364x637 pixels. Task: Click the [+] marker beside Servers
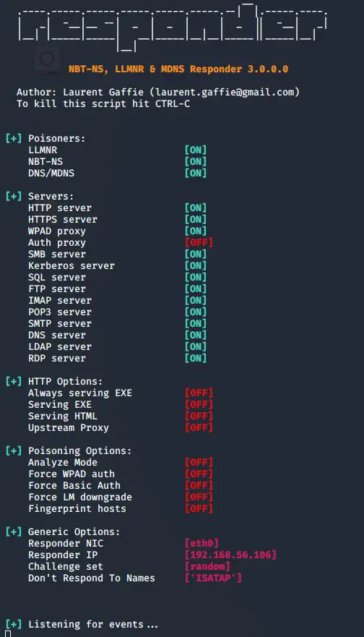click(x=14, y=196)
